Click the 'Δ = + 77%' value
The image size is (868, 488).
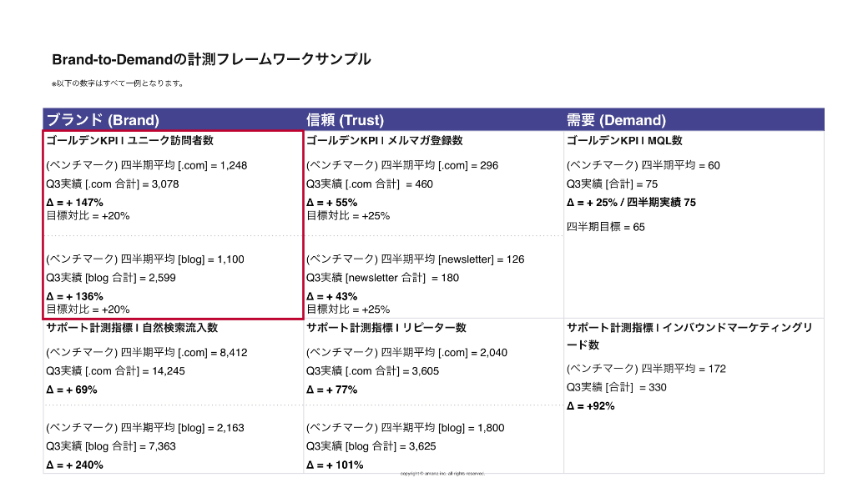click(x=332, y=390)
